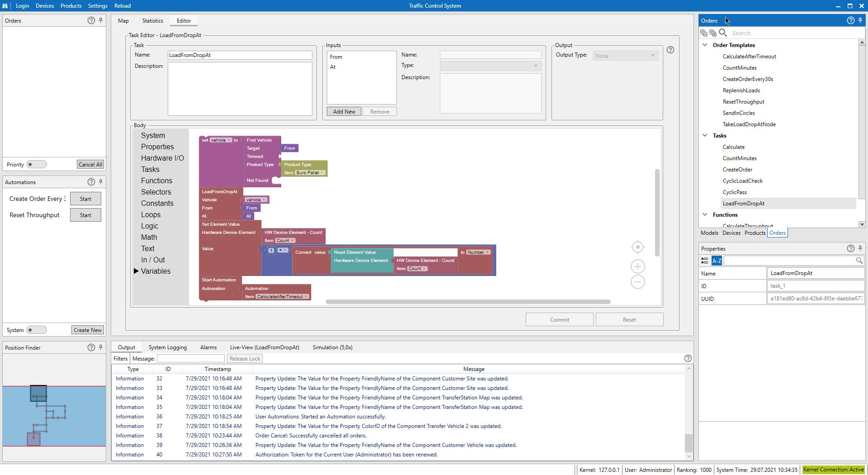
Task: Pin the Properties panel
Action: 860,248
